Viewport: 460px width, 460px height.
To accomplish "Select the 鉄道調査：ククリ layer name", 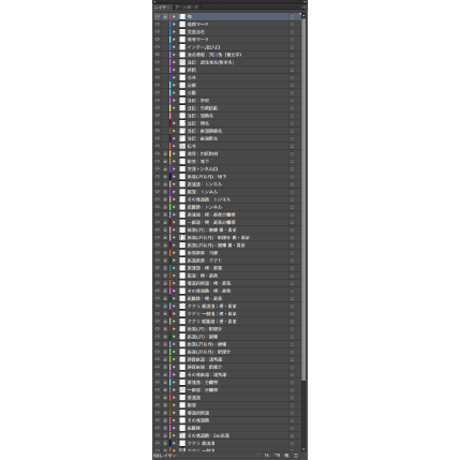I will coord(204,260).
